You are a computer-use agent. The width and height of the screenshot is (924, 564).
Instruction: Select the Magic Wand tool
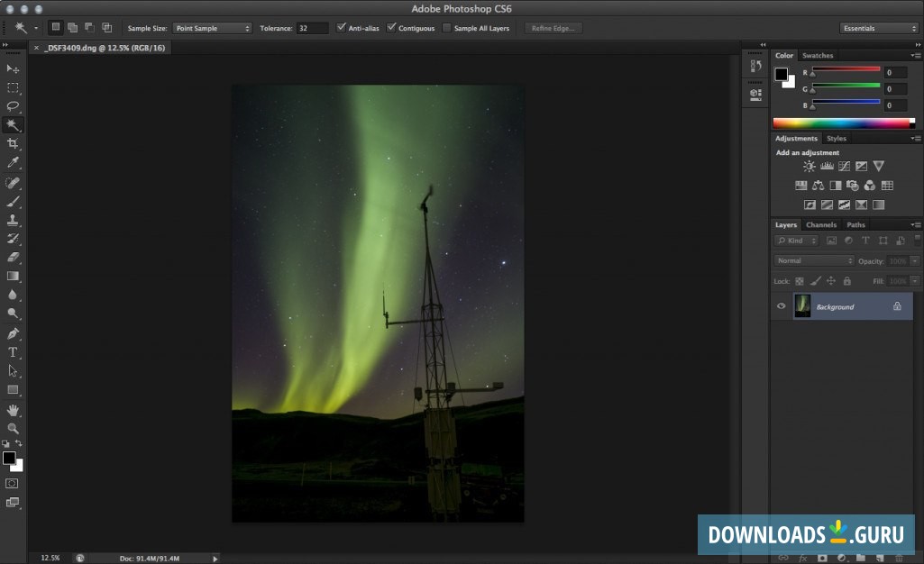[13, 125]
